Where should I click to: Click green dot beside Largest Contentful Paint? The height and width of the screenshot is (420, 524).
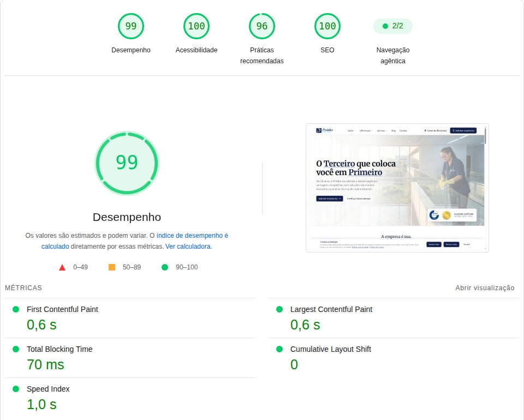279,309
